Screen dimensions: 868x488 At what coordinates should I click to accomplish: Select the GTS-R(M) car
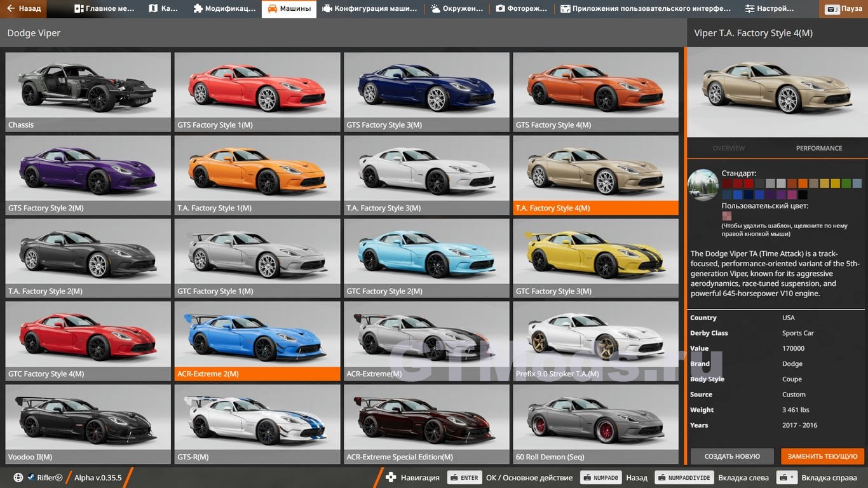(257, 424)
